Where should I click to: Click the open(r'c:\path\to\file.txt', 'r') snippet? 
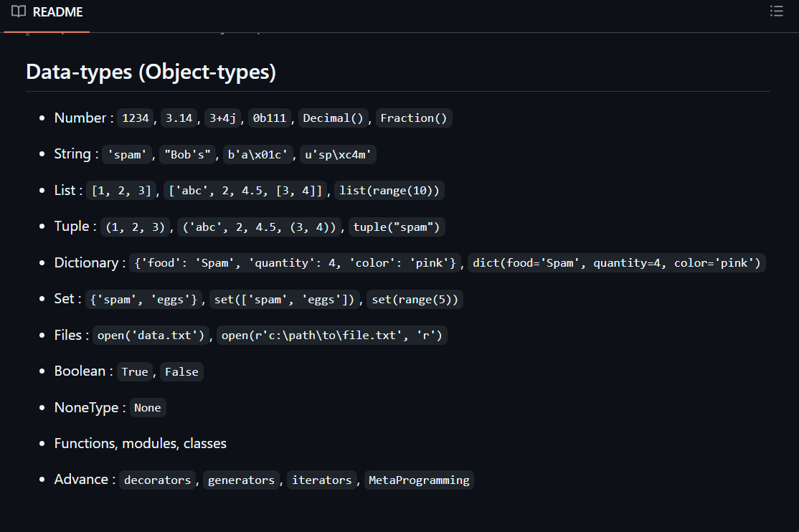(x=332, y=336)
